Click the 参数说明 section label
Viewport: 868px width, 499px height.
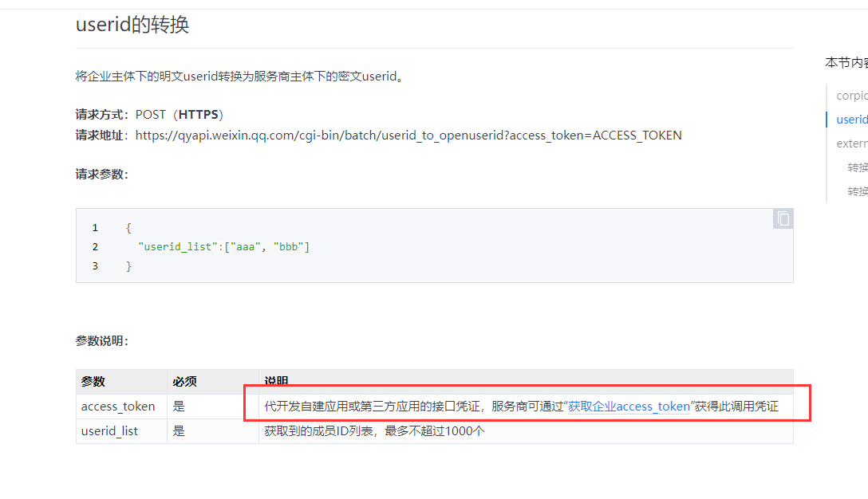(101, 341)
